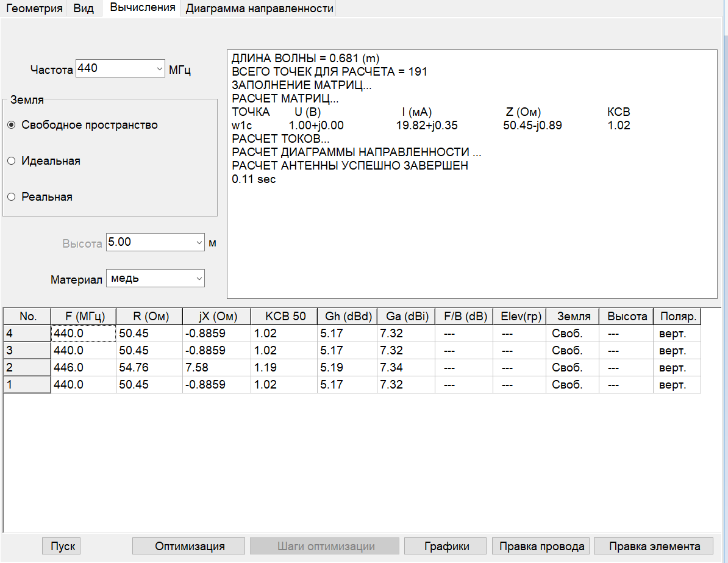Click the 7.34 Ga gain cell
This screenshot has width=728, height=563.
tap(406, 367)
